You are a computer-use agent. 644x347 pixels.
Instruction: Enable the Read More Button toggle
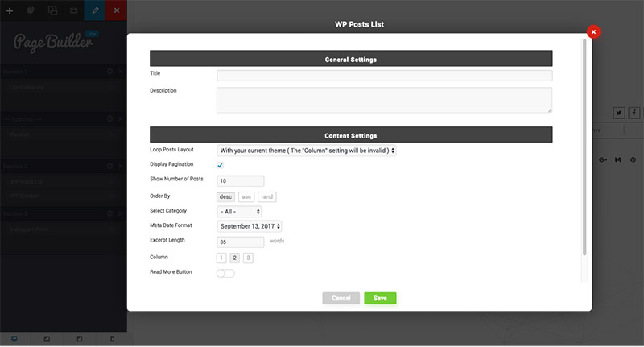225,273
